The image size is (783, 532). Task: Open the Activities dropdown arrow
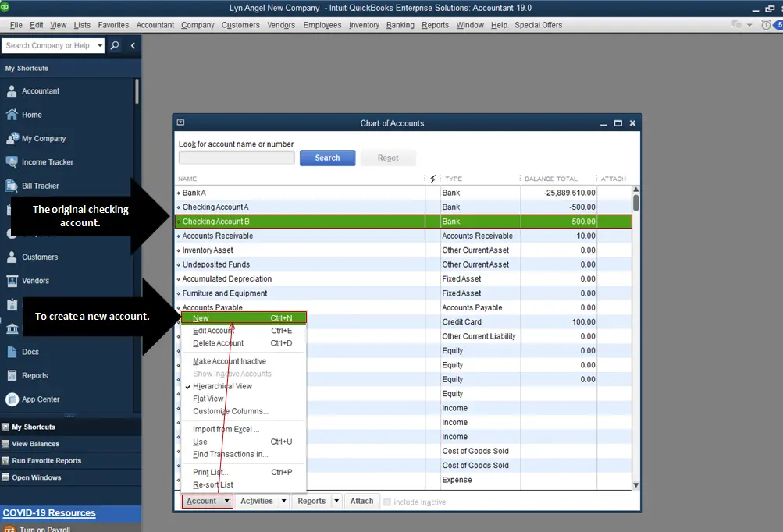[x=283, y=501]
